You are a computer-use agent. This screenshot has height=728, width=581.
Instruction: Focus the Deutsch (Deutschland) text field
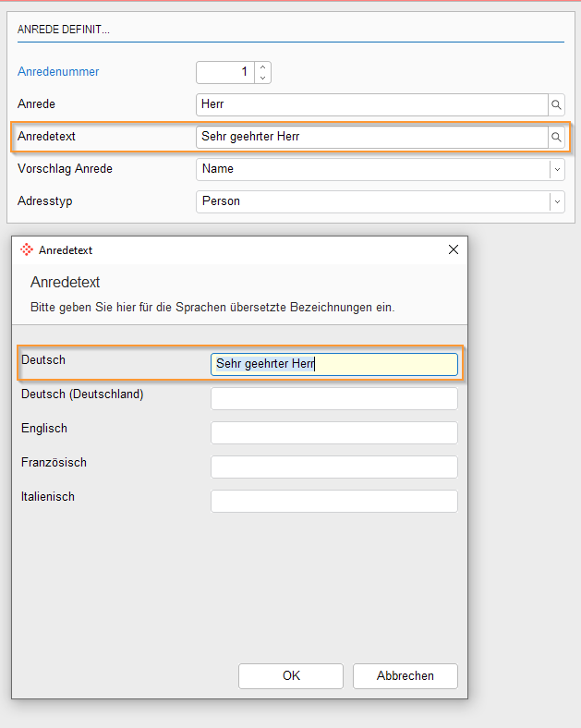[x=333, y=398]
